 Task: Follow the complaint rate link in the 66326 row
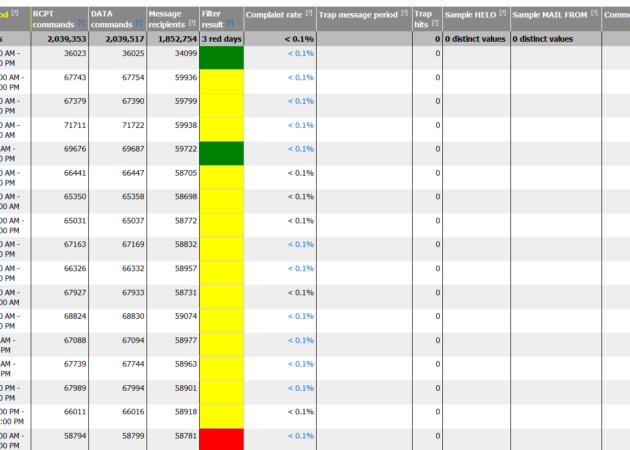click(x=301, y=268)
